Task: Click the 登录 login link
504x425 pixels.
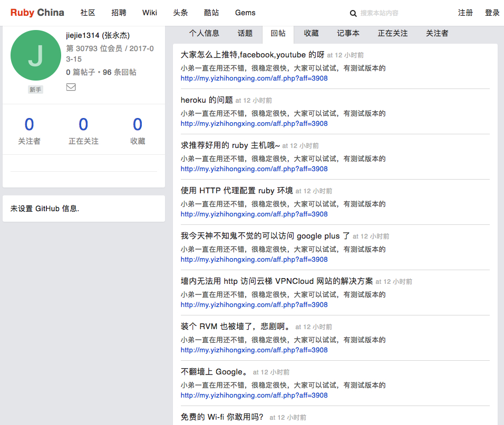Action: tap(492, 13)
